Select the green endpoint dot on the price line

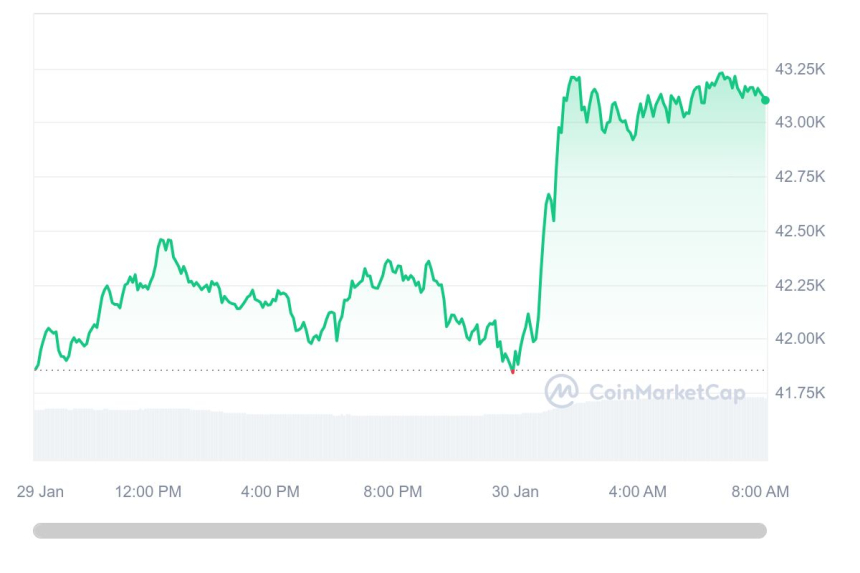(765, 100)
